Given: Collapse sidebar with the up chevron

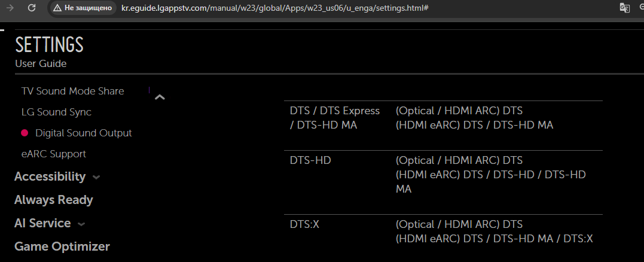Looking at the screenshot, I should 160,97.
